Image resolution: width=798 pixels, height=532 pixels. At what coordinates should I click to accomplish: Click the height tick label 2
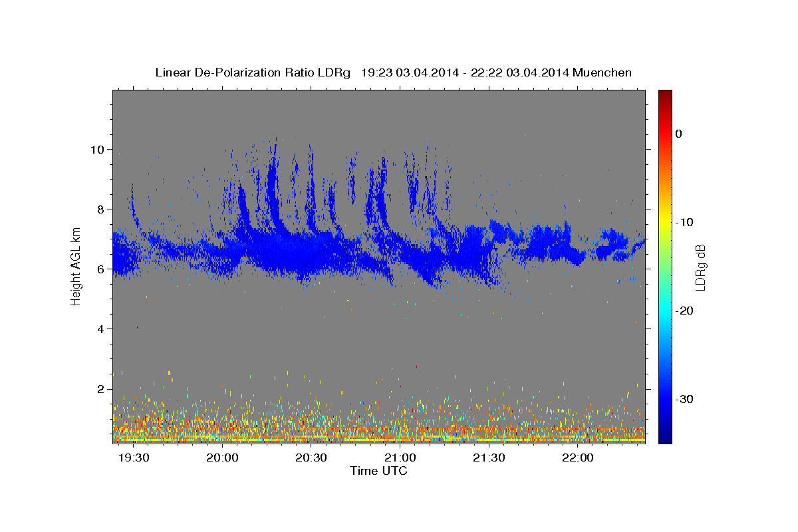pyautogui.click(x=102, y=388)
